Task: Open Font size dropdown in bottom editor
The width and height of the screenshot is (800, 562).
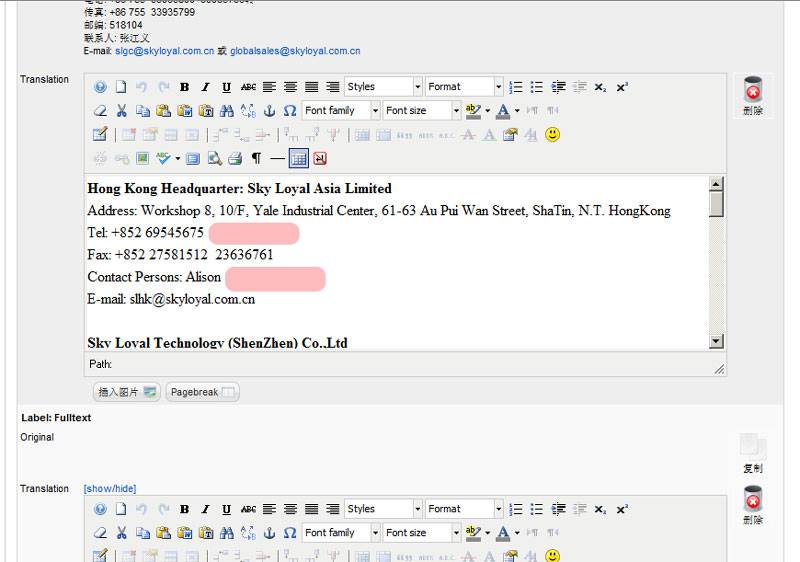Action: [x=421, y=533]
